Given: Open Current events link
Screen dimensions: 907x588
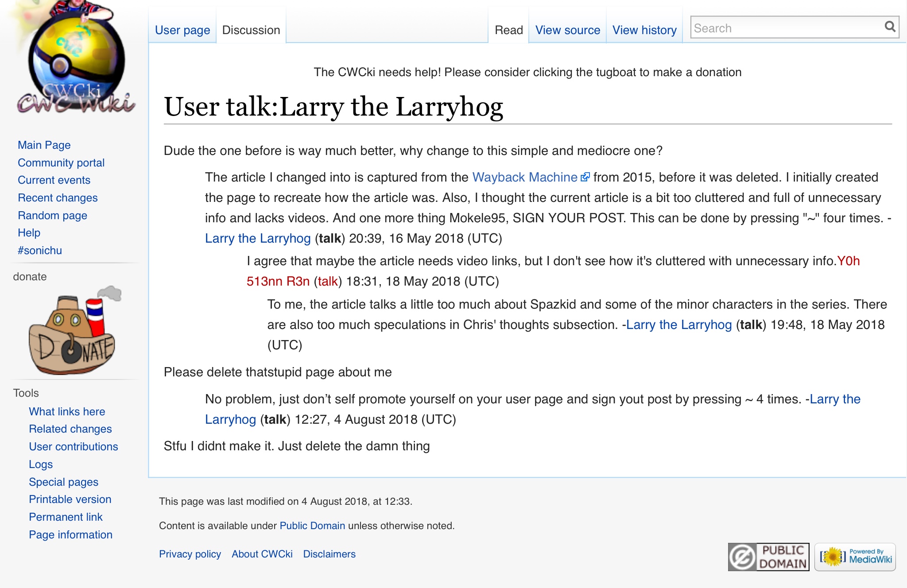Looking at the screenshot, I should click(x=54, y=180).
